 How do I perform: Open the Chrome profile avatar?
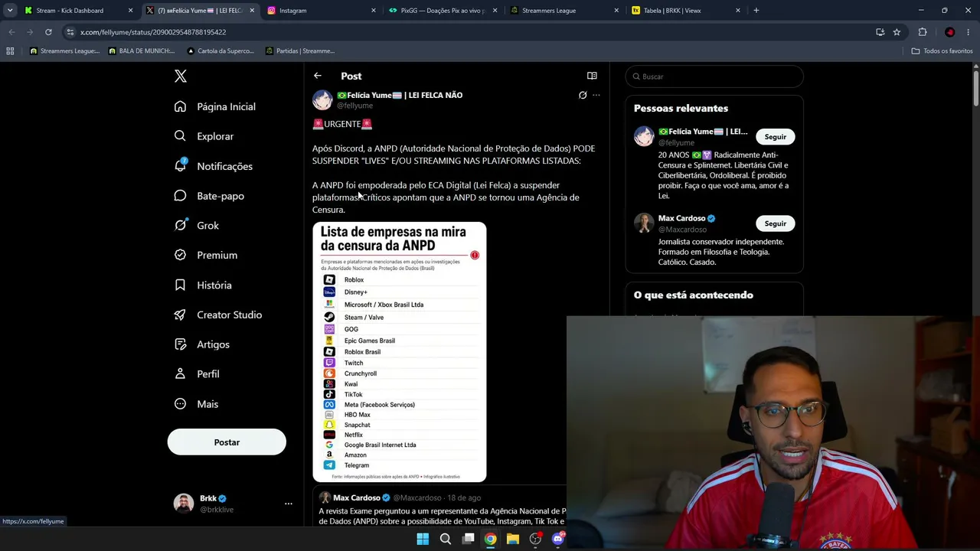point(950,32)
